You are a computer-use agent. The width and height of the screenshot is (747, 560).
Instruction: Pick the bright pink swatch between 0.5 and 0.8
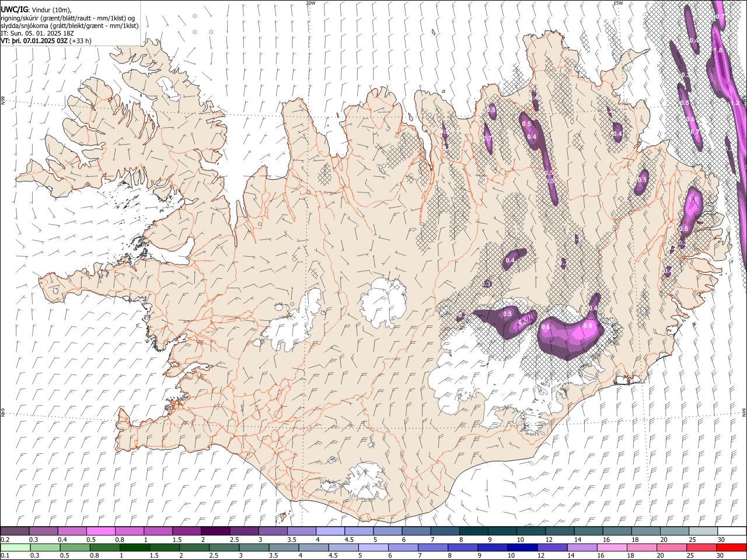100,531
